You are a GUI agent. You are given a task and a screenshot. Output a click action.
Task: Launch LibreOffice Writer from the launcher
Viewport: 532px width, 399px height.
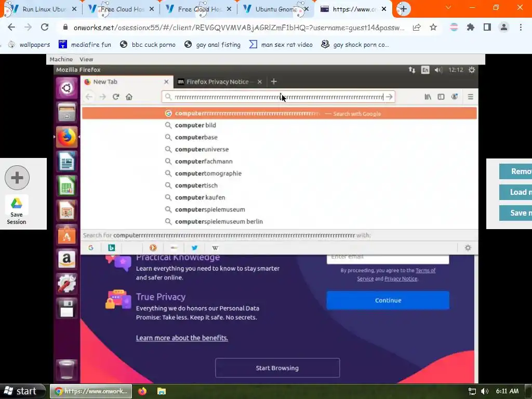click(66, 162)
